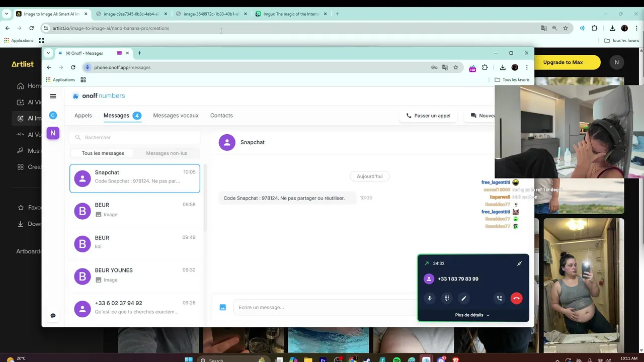Shrink the call widget using collapse arrows

(x=519, y=263)
